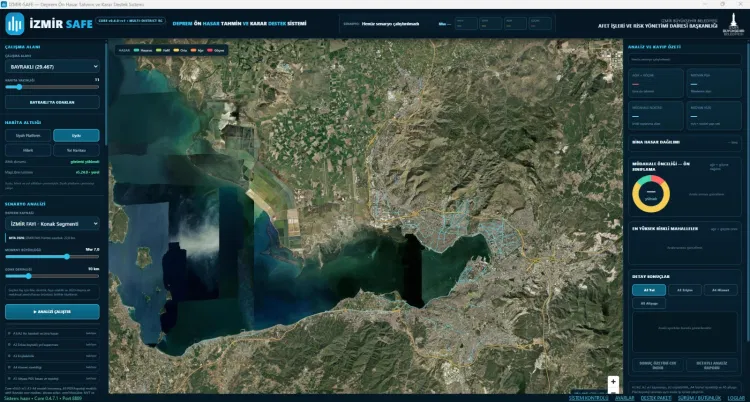
Task: Click En Yüksek Riskli Mahalleler heading
Action: tap(665, 229)
